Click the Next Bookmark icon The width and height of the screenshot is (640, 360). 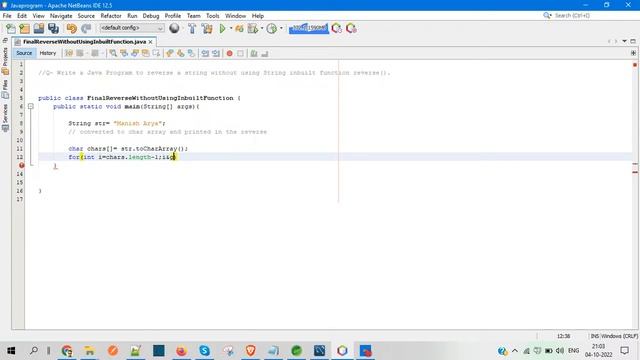click(x=180, y=53)
